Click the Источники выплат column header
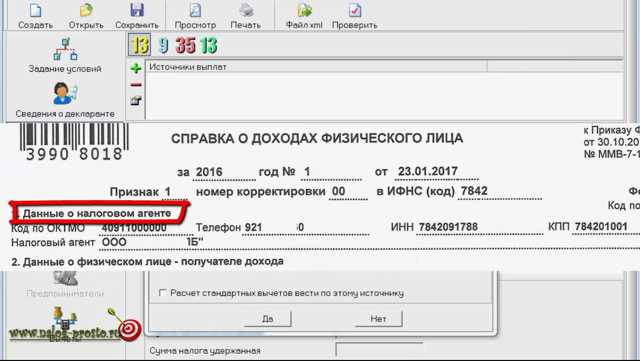The width and height of the screenshot is (640, 361). click(316, 67)
